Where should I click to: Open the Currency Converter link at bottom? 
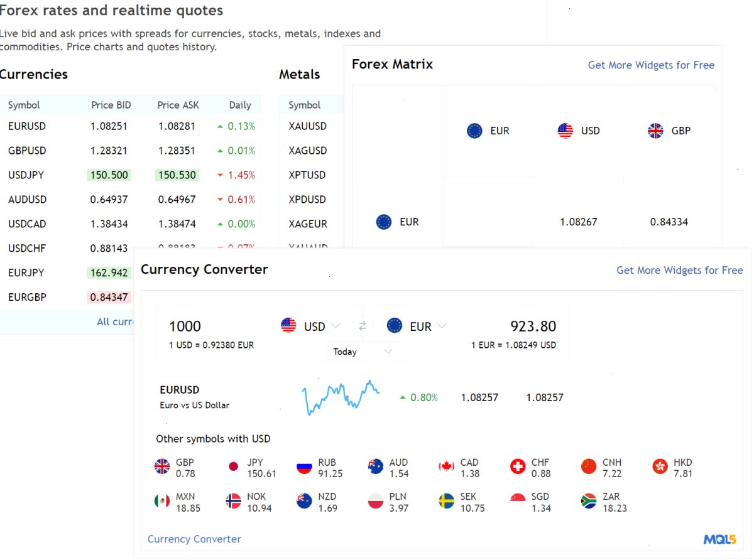(194, 539)
